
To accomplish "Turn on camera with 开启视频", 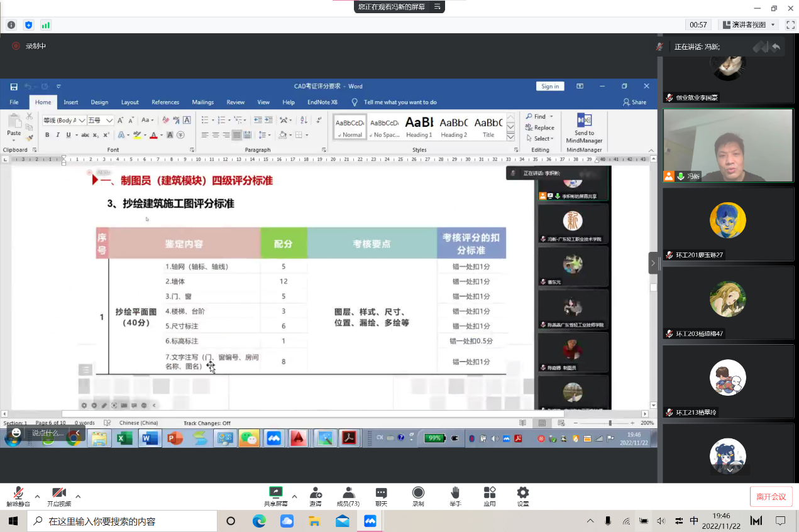I will pos(58,496).
